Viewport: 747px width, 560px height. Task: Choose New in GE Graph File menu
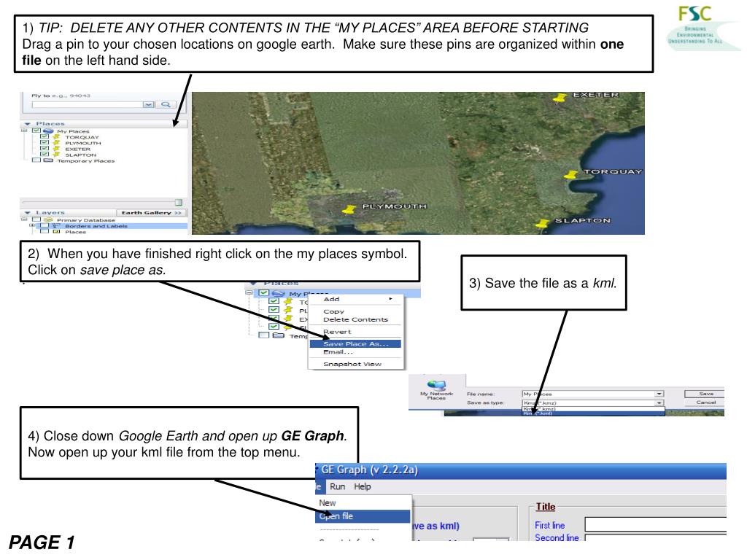click(363, 503)
